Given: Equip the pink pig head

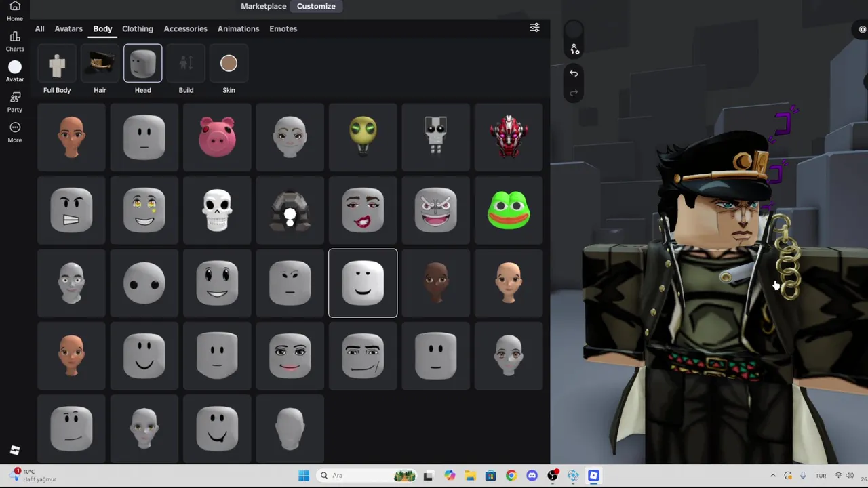Looking at the screenshot, I should [217, 137].
